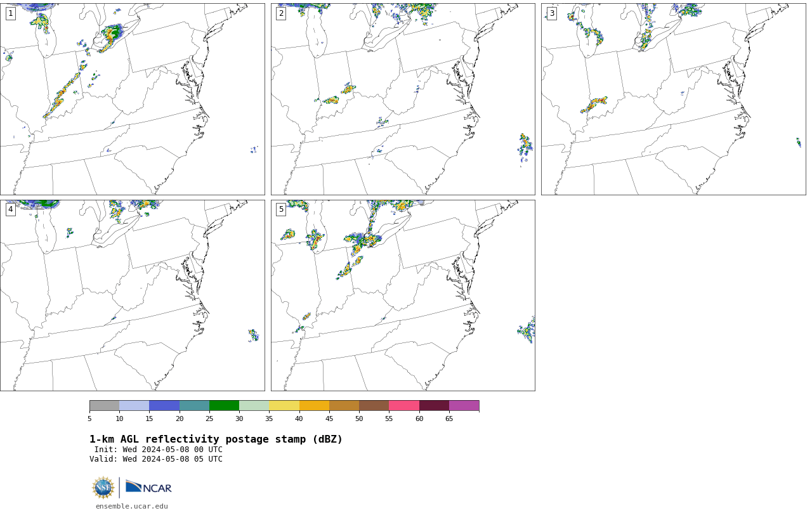Click the NSF logo icon

click(103, 488)
